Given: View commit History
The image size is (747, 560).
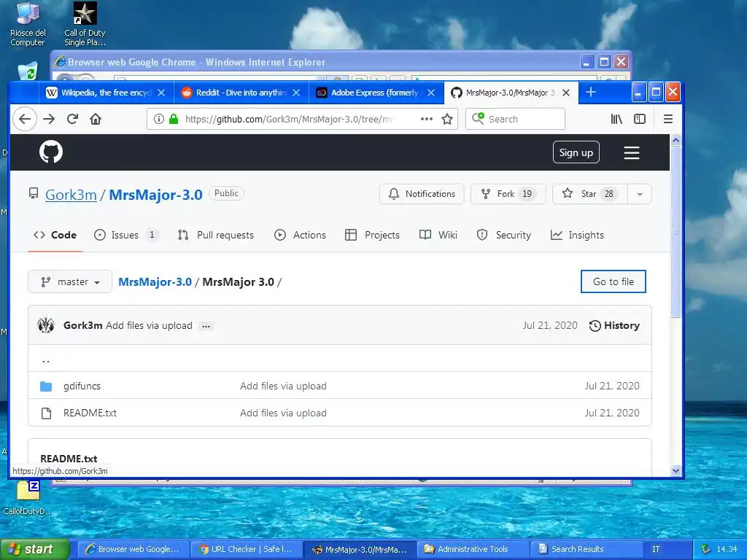Looking at the screenshot, I should click(x=614, y=325).
